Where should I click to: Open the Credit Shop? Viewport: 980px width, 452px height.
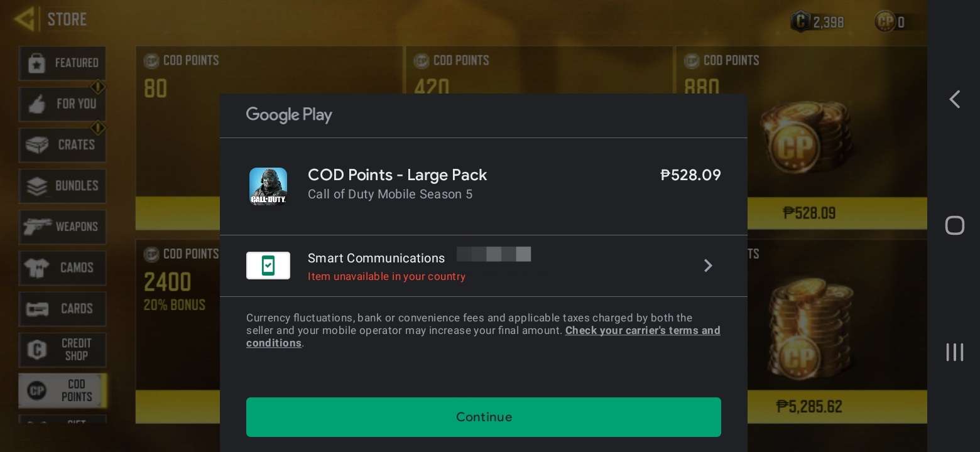coord(62,350)
